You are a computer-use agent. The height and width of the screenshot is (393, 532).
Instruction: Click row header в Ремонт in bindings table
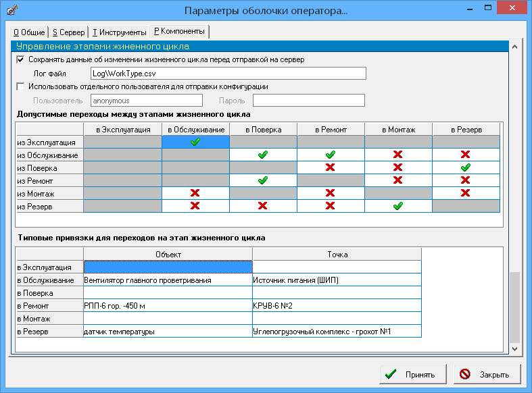50,306
